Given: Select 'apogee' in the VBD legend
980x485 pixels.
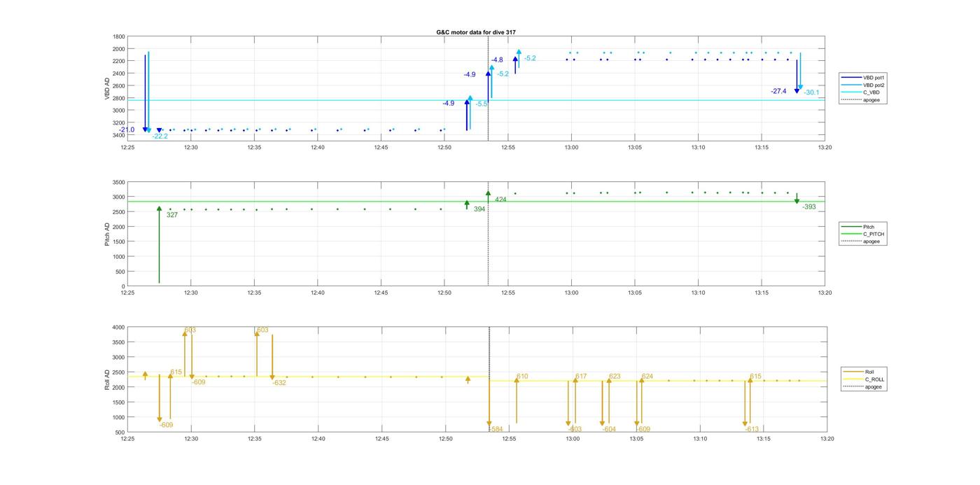Looking at the screenshot, I should 862,99.
